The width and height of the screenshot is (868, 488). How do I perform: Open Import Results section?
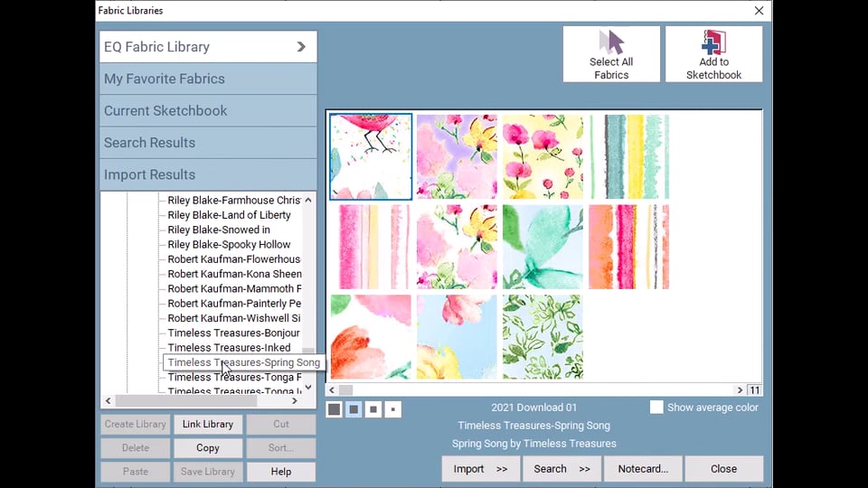[208, 174]
